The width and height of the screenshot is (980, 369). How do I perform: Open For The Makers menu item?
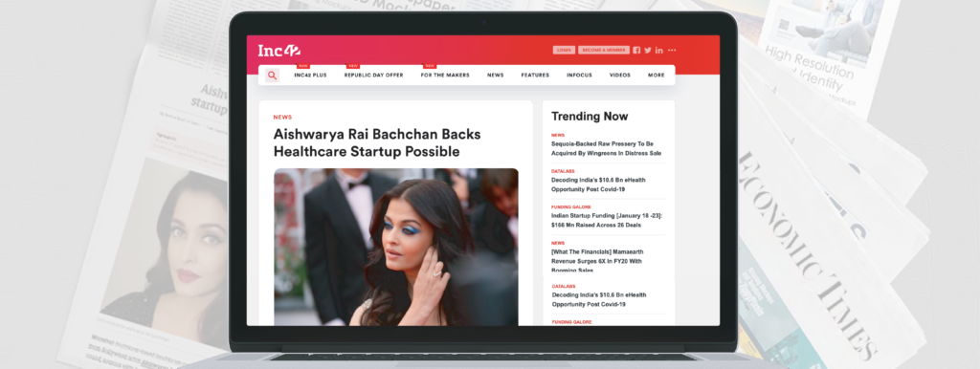(447, 75)
